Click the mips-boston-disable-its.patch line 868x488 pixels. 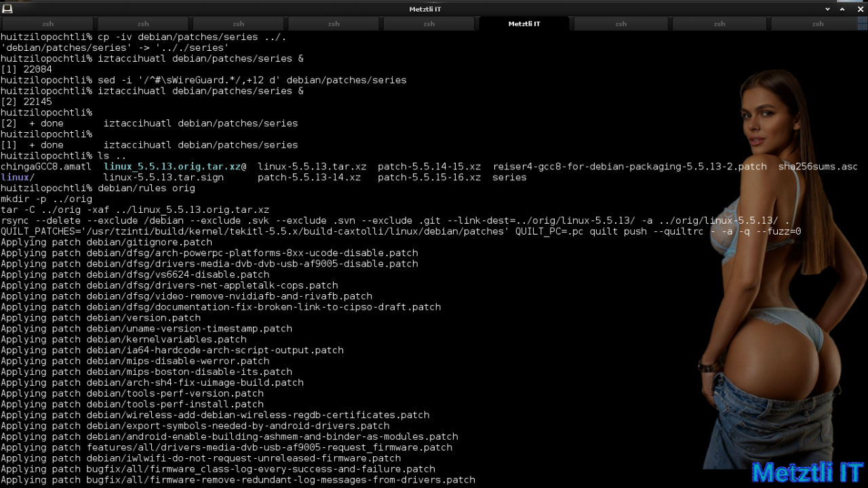[146, 372]
